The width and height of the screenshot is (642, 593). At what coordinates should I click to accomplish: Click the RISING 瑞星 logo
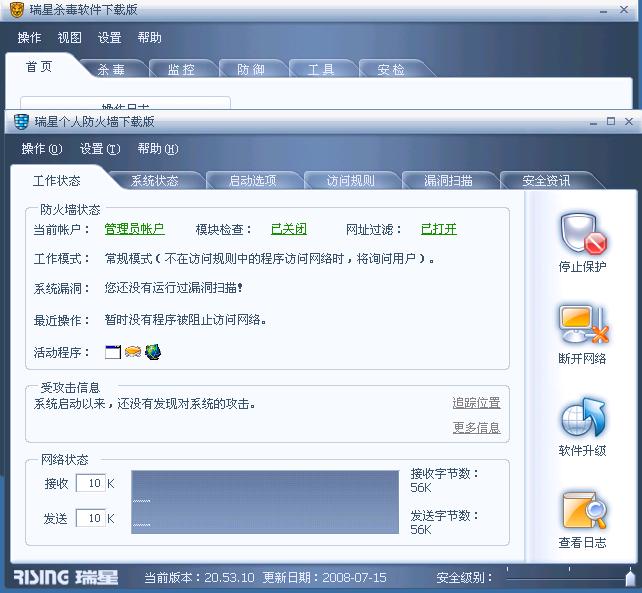point(66,577)
